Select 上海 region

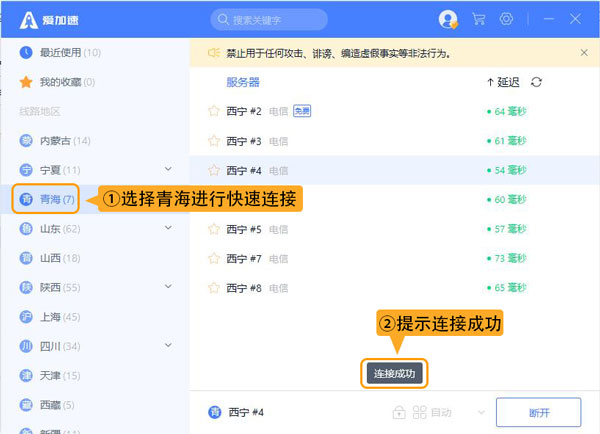(50, 317)
